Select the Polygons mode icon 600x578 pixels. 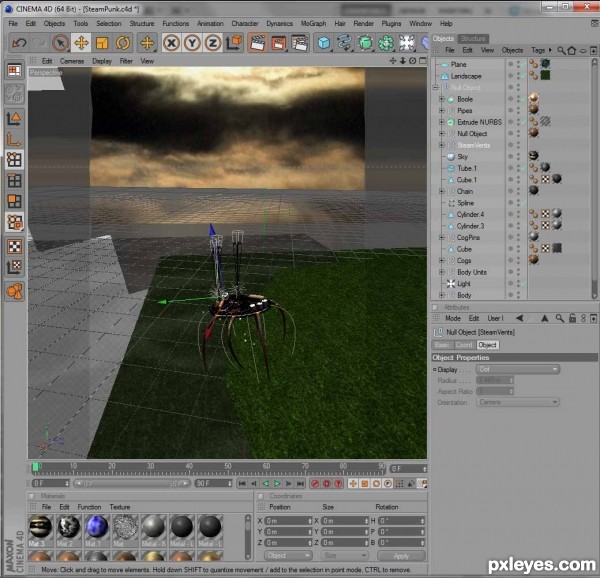pyautogui.click(x=15, y=201)
